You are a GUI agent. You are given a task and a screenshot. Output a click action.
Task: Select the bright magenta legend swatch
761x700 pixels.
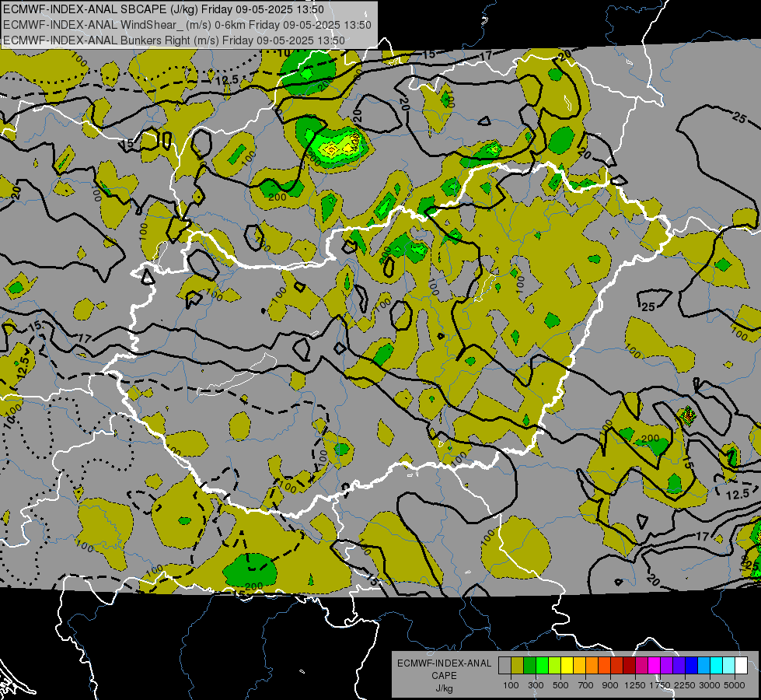pos(655,666)
